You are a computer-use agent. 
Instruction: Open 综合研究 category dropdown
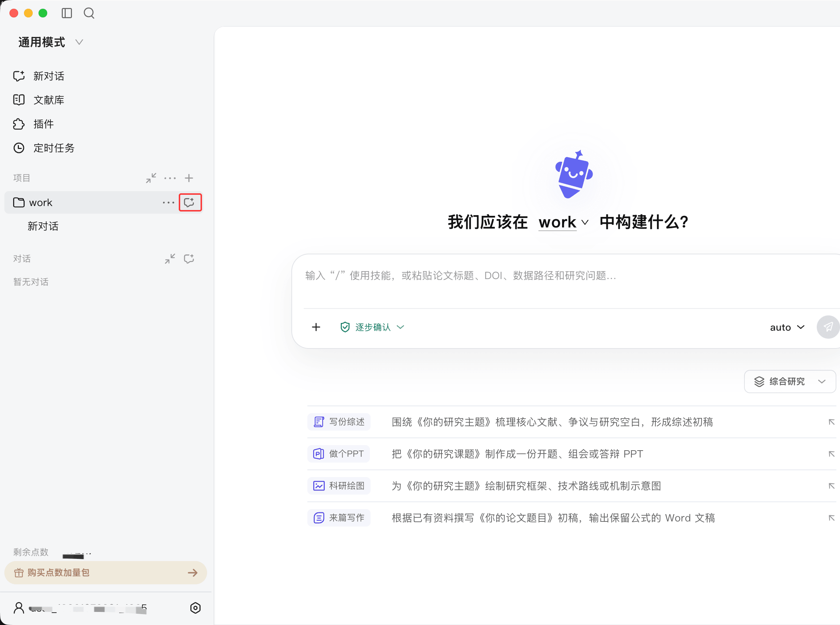pyautogui.click(x=790, y=381)
